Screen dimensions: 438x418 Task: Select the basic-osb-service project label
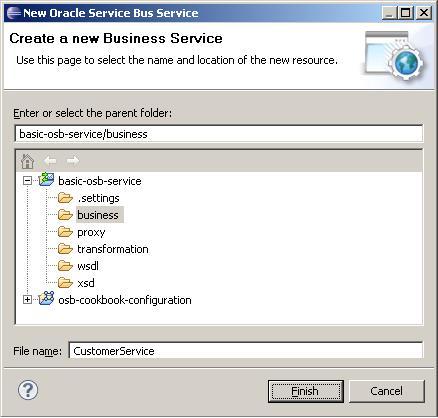pos(100,181)
